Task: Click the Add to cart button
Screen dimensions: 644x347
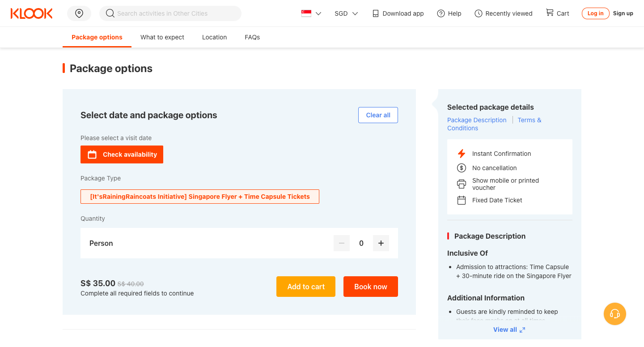Action: [x=306, y=287]
